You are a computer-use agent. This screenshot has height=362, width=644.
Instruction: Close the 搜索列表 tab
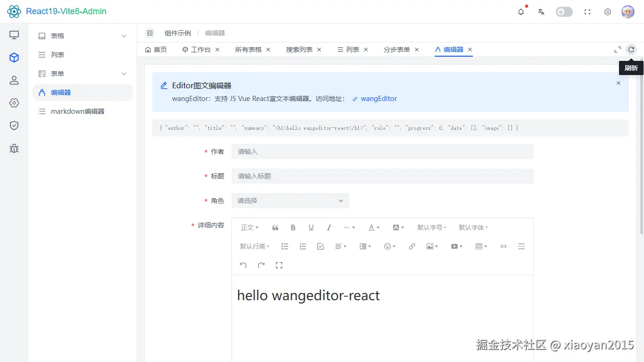319,50
